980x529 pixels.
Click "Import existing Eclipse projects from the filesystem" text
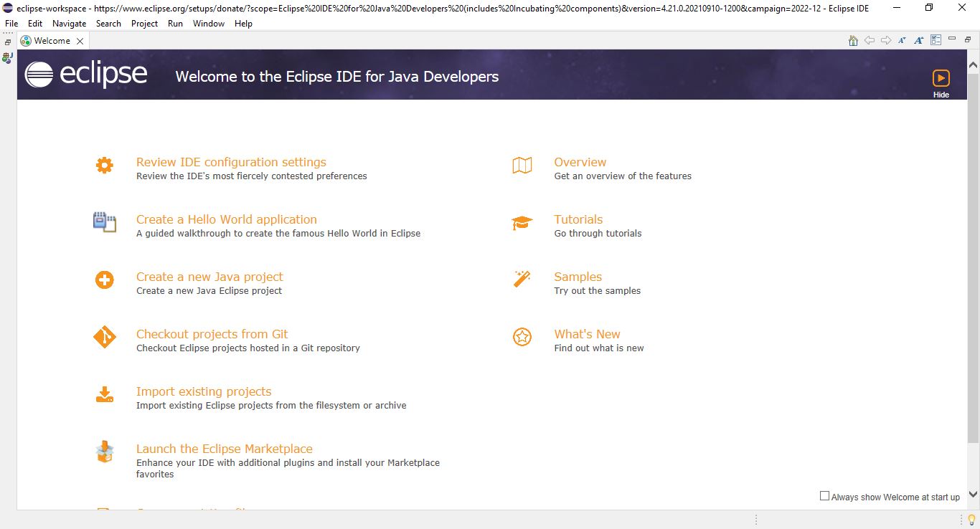click(x=271, y=406)
